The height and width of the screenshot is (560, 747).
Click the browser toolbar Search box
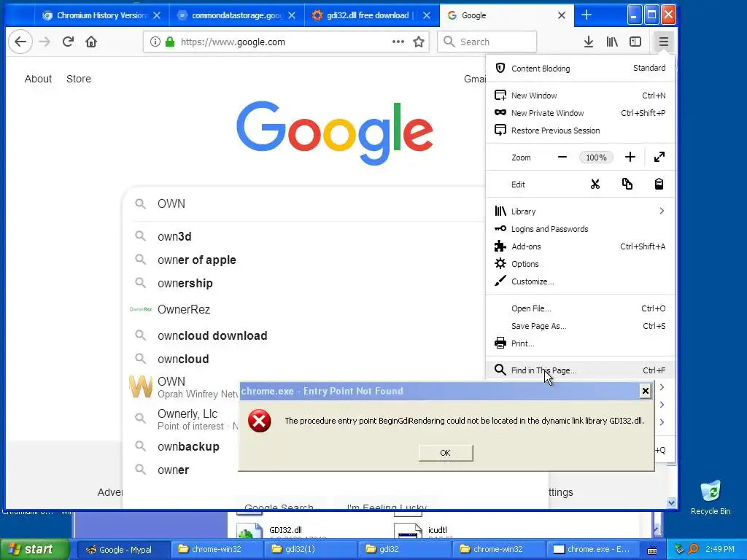(487, 42)
